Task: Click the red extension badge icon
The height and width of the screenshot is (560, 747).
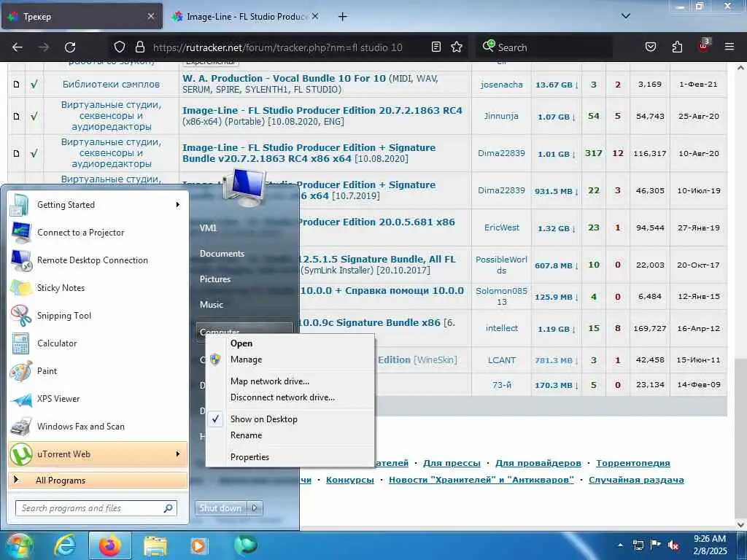Action: 704,46
